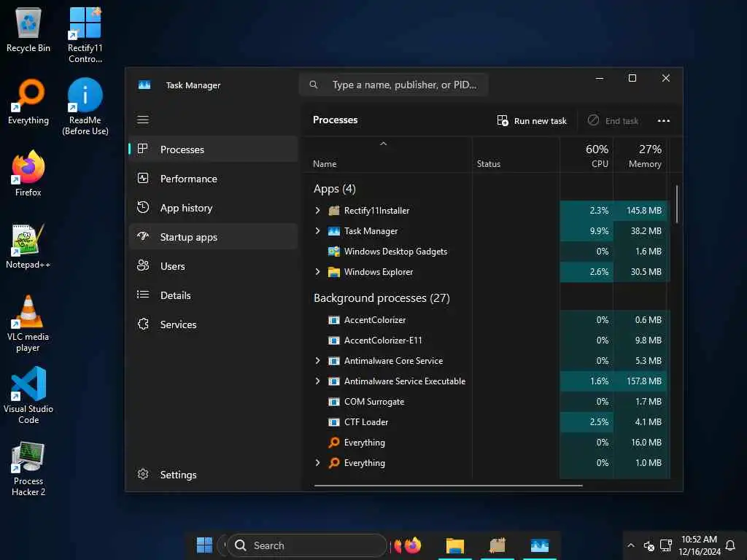Click the Settings gear icon
The image size is (747, 560).
[x=143, y=474]
